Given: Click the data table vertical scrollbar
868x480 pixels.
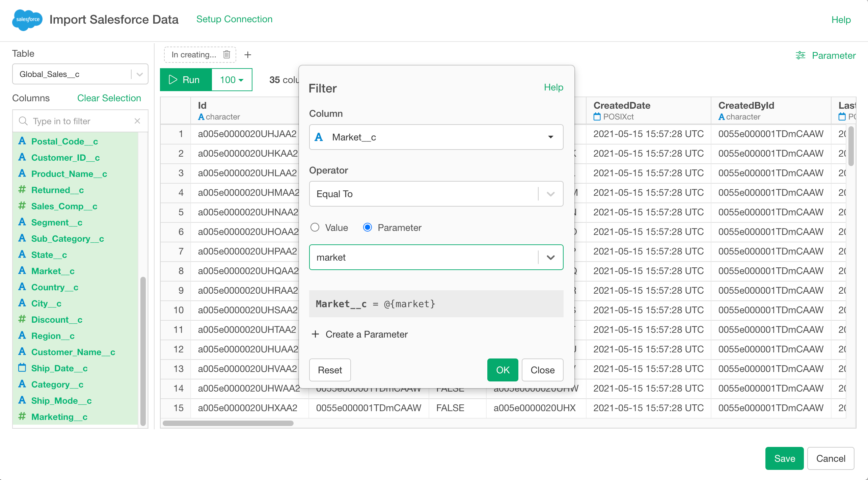Looking at the screenshot, I should tap(851, 146).
